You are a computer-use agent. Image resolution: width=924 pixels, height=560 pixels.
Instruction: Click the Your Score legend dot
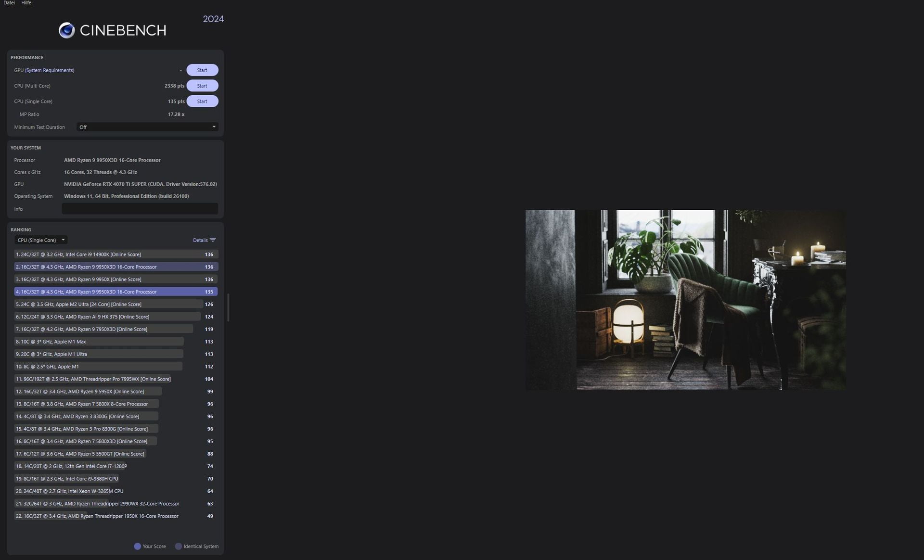tap(137, 546)
